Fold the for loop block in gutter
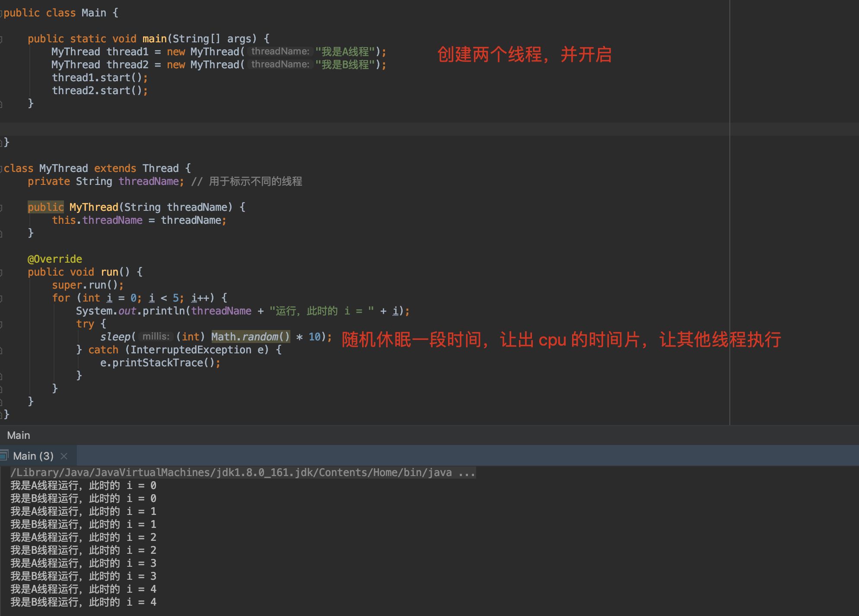Viewport: 859px width, 616px height. 1,298
